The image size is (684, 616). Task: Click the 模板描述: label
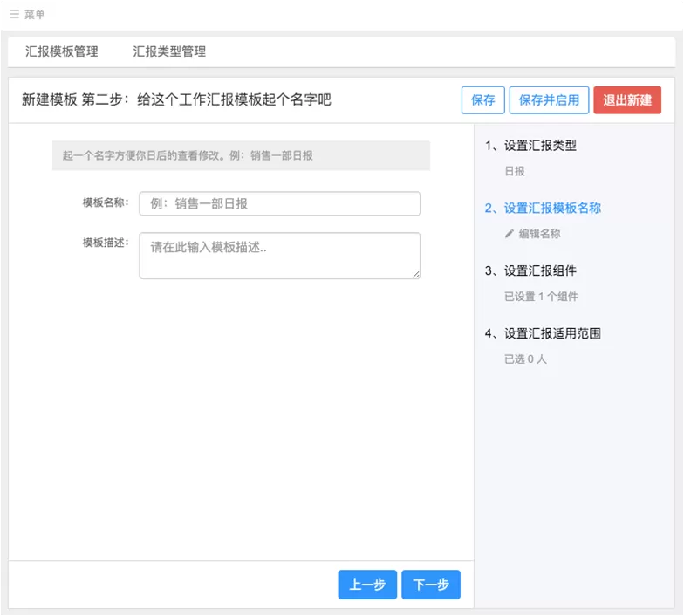pos(106,243)
